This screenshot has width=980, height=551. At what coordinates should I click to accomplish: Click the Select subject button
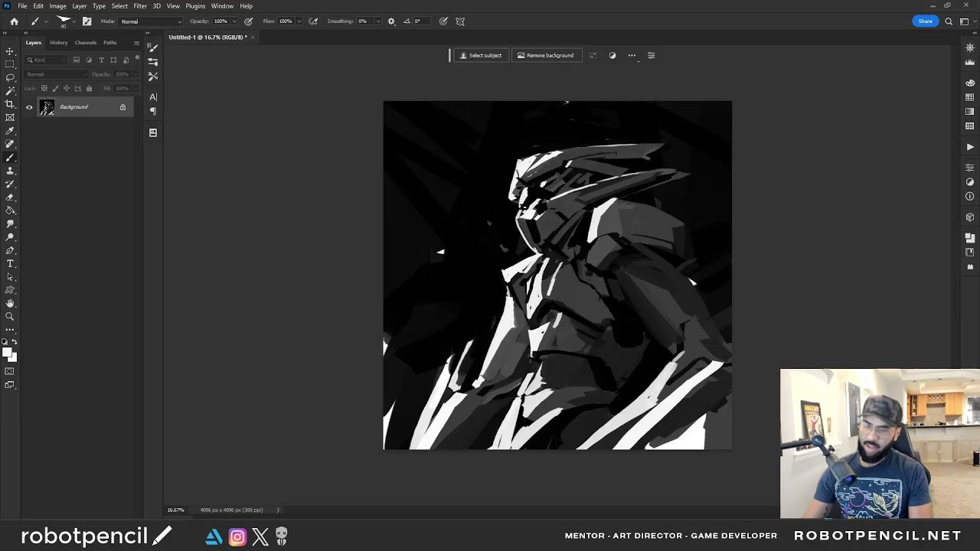480,55
